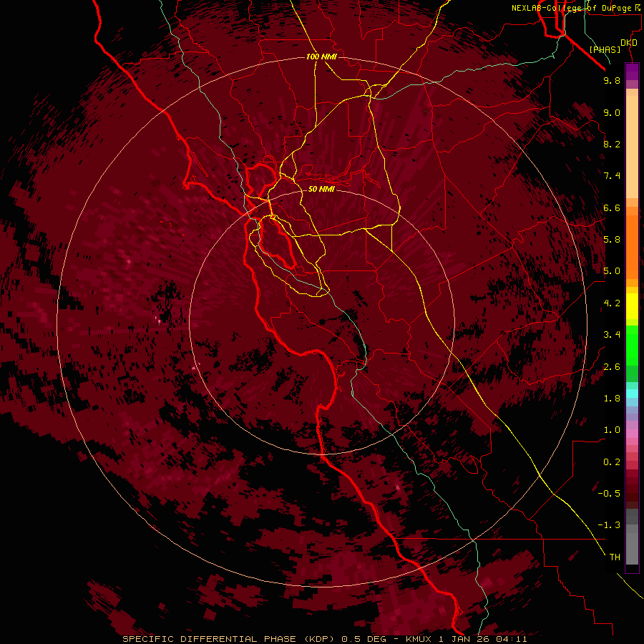This screenshot has width=644, height=644.
Task: Click the 04:11 timestamp in bottom caption
Action: tap(512, 639)
